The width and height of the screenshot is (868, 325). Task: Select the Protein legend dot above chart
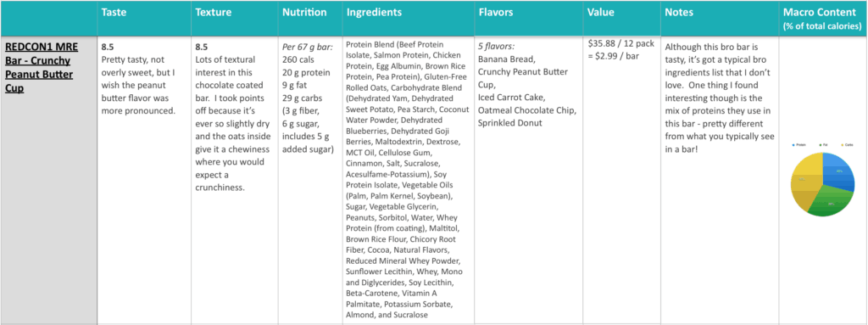pos(793,145)
